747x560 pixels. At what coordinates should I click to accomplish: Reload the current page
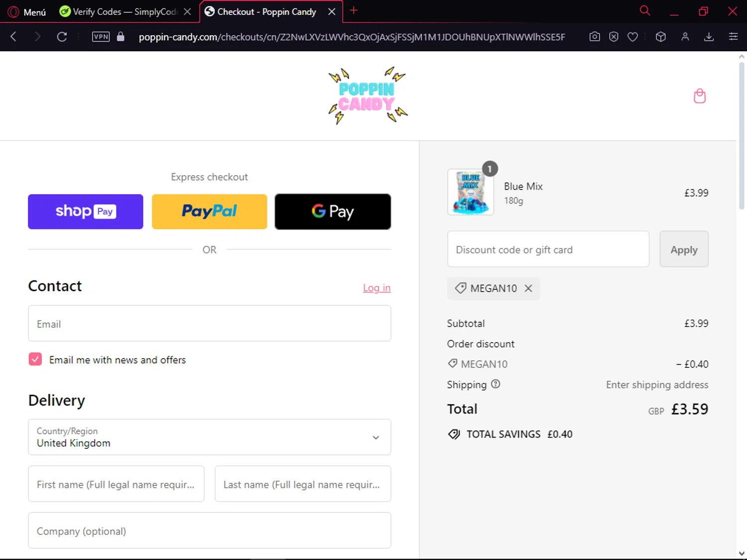pyautogui.click(x=62, y=36)
